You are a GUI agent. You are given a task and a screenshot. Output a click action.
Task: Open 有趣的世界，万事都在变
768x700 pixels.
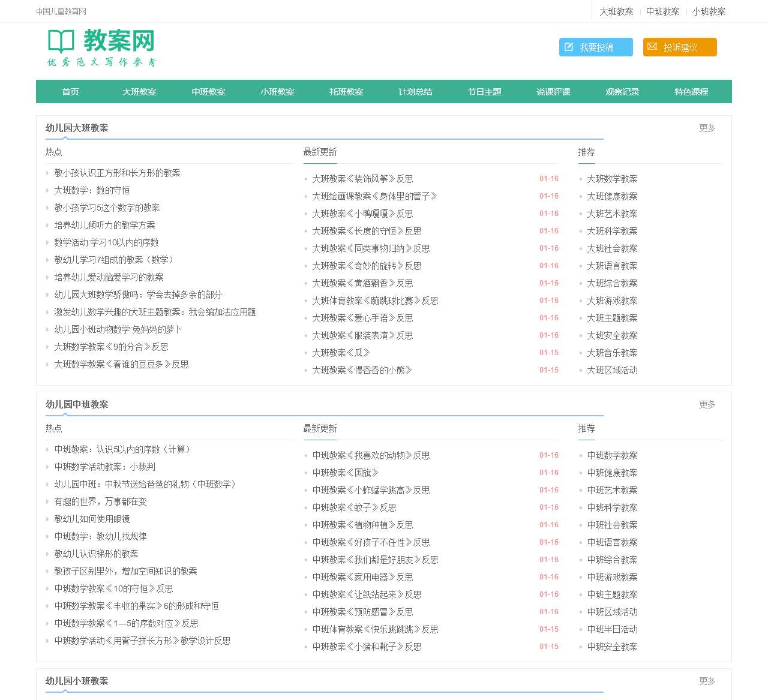coord(100,501)
